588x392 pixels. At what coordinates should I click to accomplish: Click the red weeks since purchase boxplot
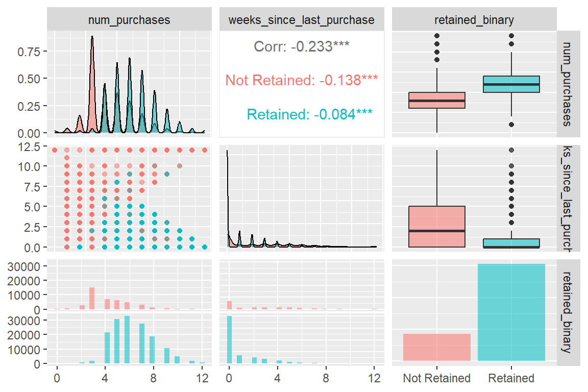437,227
